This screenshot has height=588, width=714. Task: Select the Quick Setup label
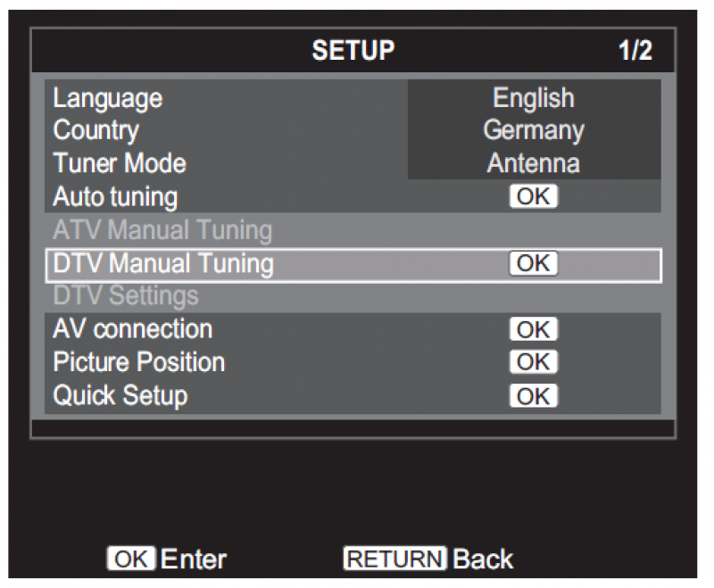120,396
